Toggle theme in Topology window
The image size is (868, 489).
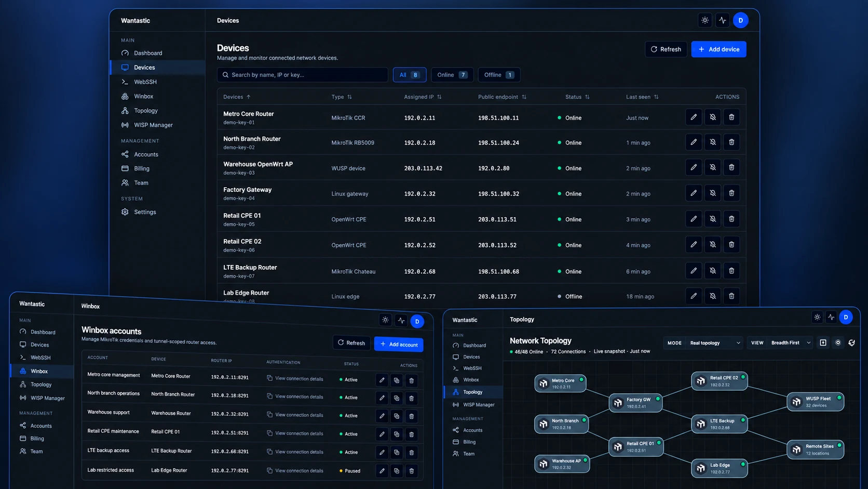tap(817, 317)
